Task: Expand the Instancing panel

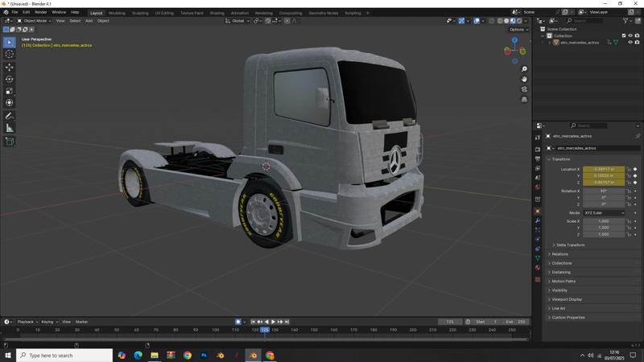Action: 561,272
